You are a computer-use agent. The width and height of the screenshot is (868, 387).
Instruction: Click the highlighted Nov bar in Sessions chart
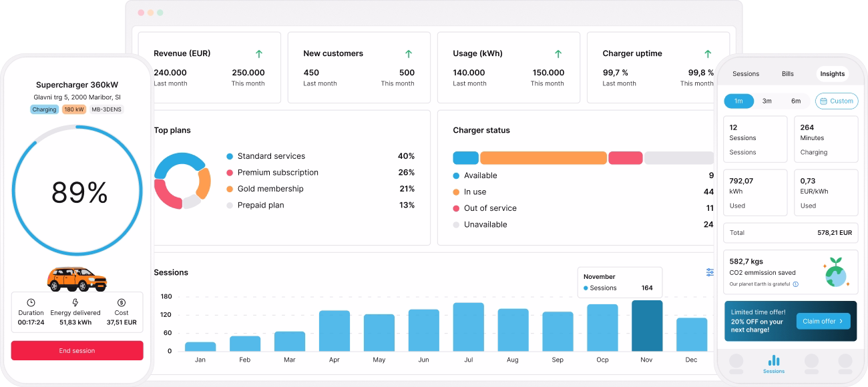point(647,326)
